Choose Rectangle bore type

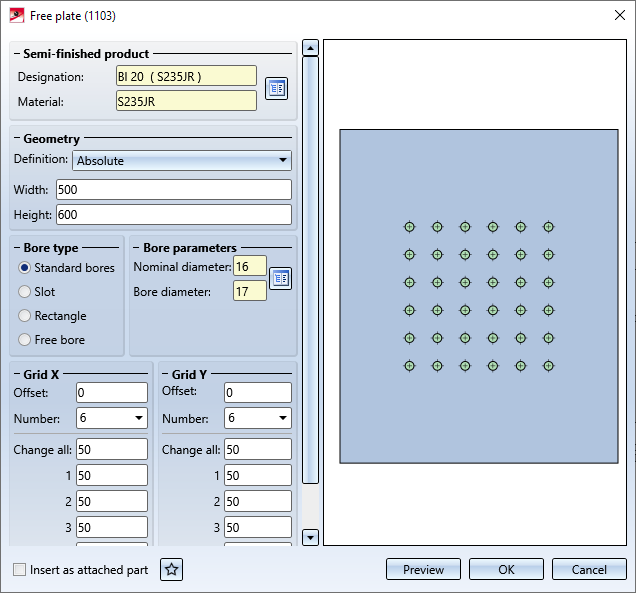coord(25,316)
